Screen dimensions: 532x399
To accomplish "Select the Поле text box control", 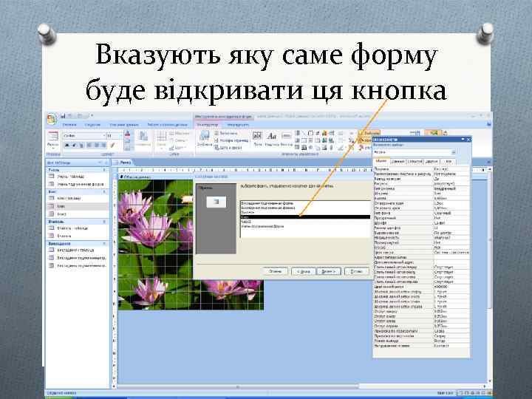I will pos(258,139).
